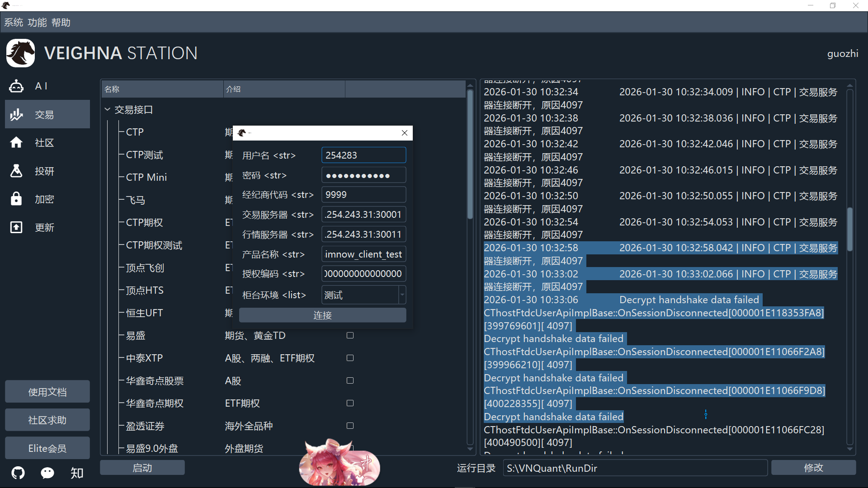The height and width of the screenshot is (488, 868).
Task: Select the 交易 chart icon in sidebar
Action: (16, 115)
